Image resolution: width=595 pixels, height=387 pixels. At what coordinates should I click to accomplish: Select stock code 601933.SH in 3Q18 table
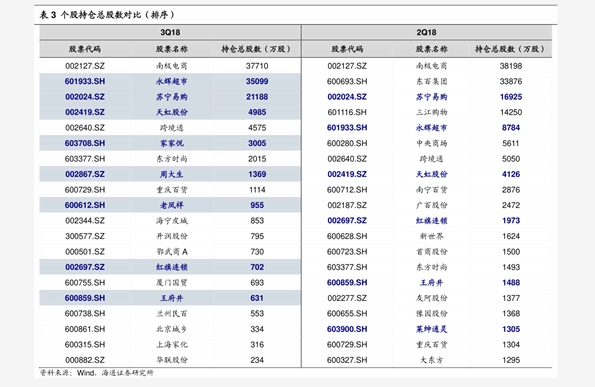(x=85, y=81)
